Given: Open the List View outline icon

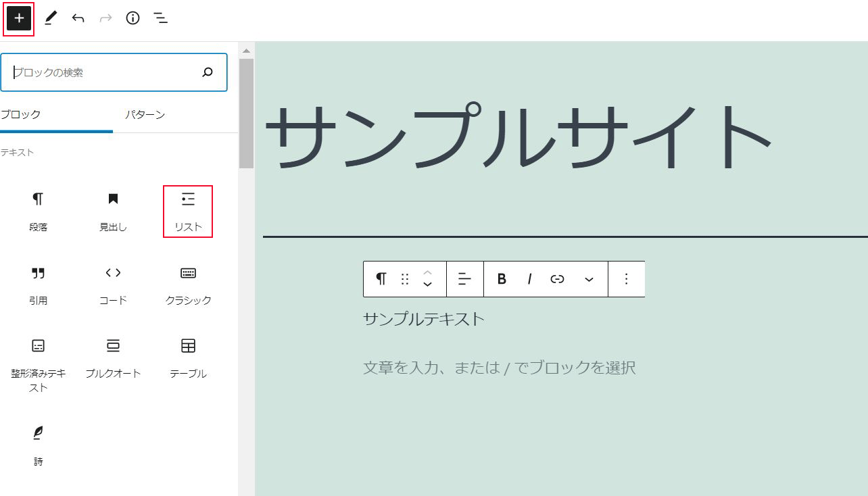Looking at the screenshot, I should pos(160,18).
